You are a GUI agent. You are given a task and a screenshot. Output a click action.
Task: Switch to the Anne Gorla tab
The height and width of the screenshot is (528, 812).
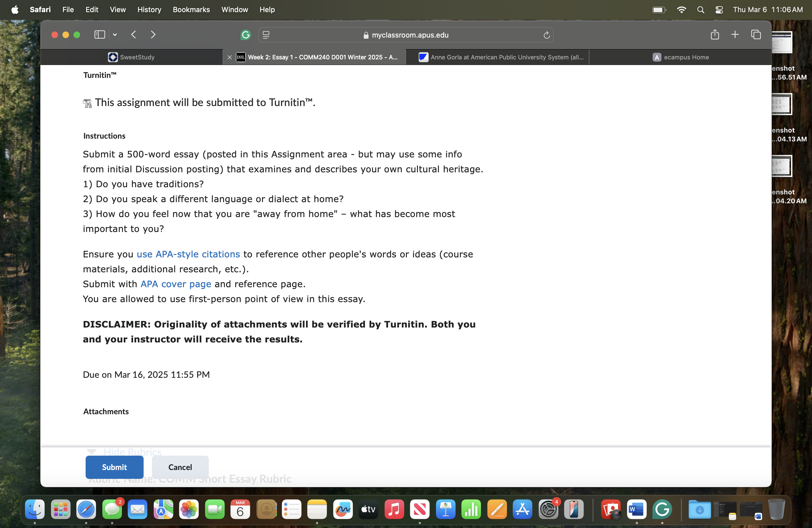coord(497,57)
